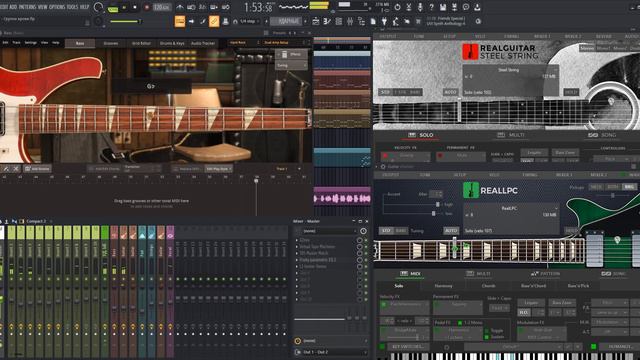
Task: Click the KEY SWITCHES button in RealLPC
Action: [x=408, y=347]
